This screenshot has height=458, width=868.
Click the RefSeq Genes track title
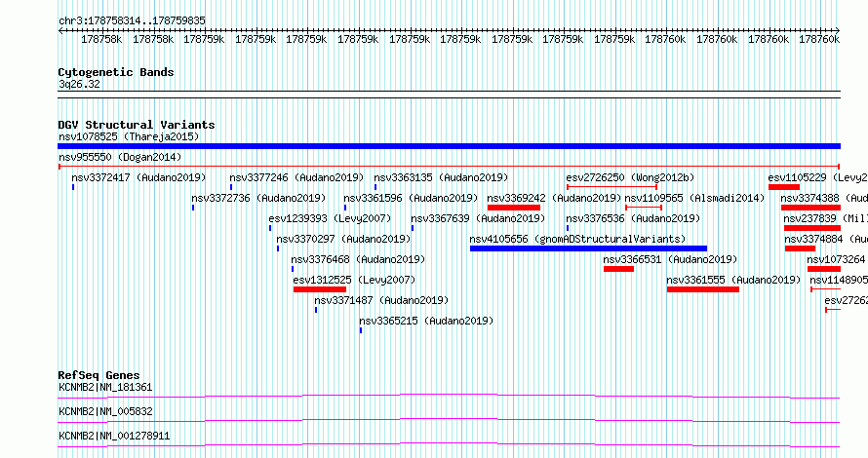(99, 375)
